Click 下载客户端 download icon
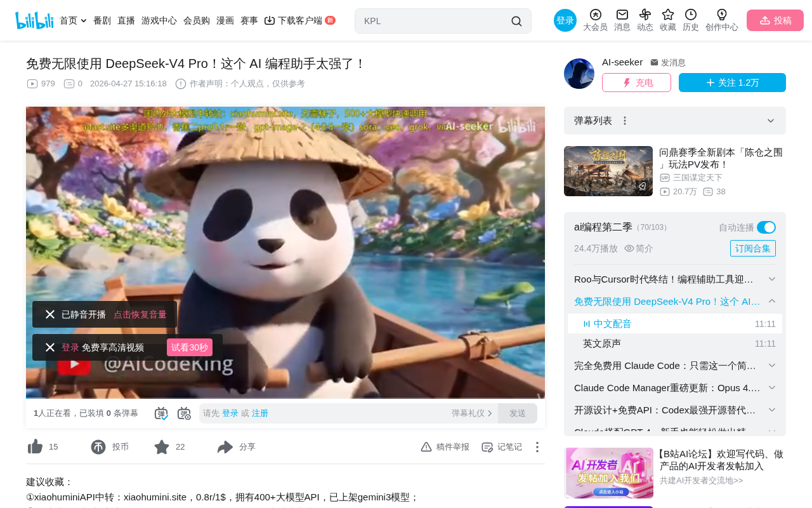The image size is (812, 508). click(270, 20)
